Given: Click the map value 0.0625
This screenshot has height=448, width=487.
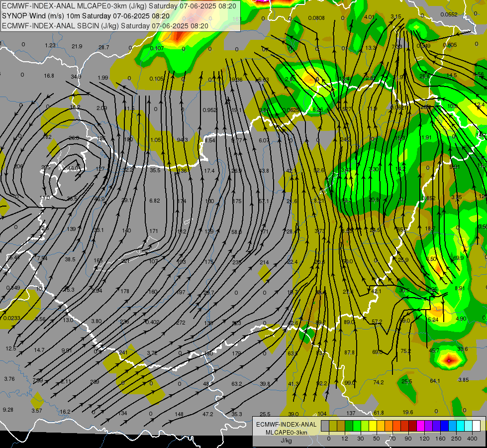Looking at the screenshot, I should coord(291,110).
